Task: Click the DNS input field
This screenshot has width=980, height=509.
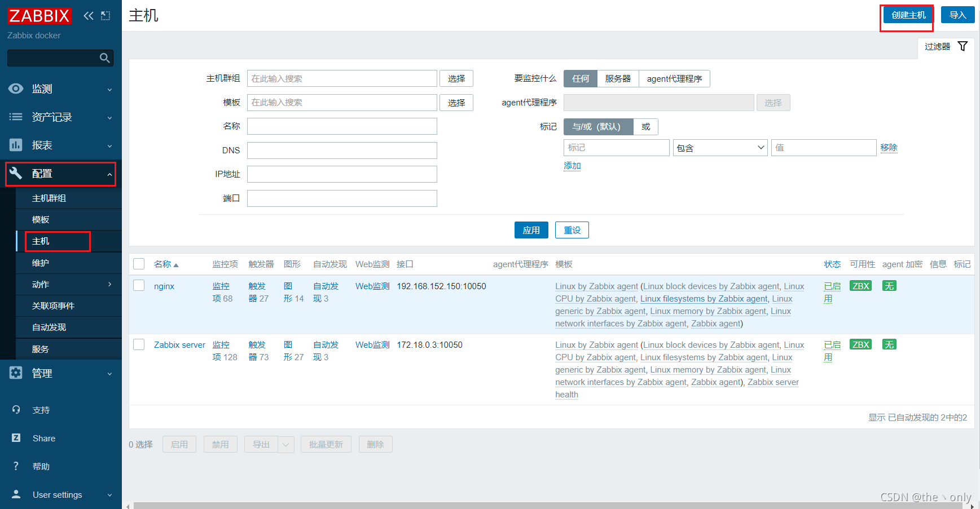Action: click(x=342, y=151)
